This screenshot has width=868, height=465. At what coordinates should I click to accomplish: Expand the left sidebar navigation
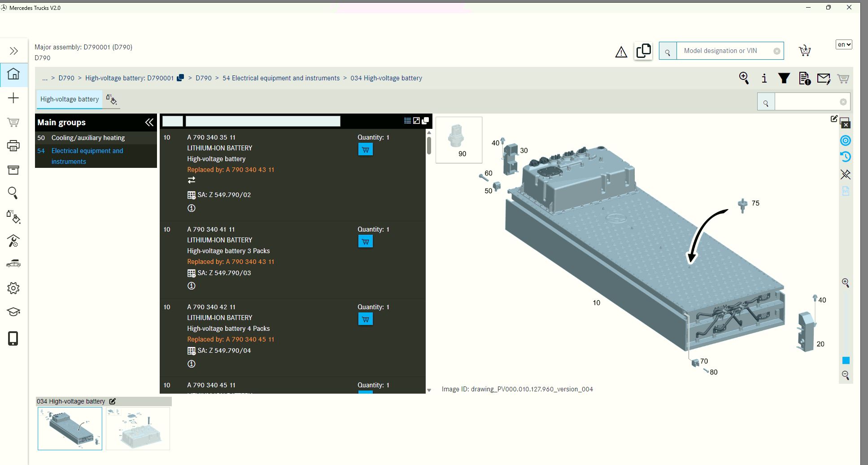[13, 51]
